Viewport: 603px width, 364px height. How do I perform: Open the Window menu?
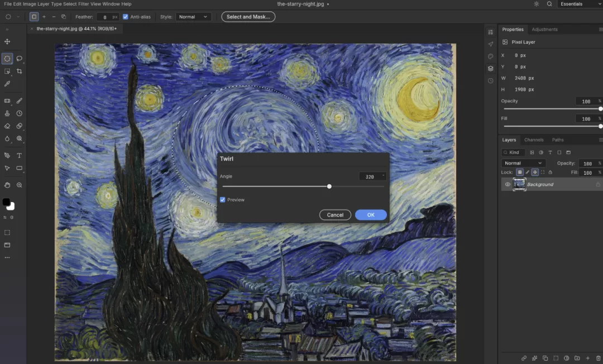pos(111,4)
